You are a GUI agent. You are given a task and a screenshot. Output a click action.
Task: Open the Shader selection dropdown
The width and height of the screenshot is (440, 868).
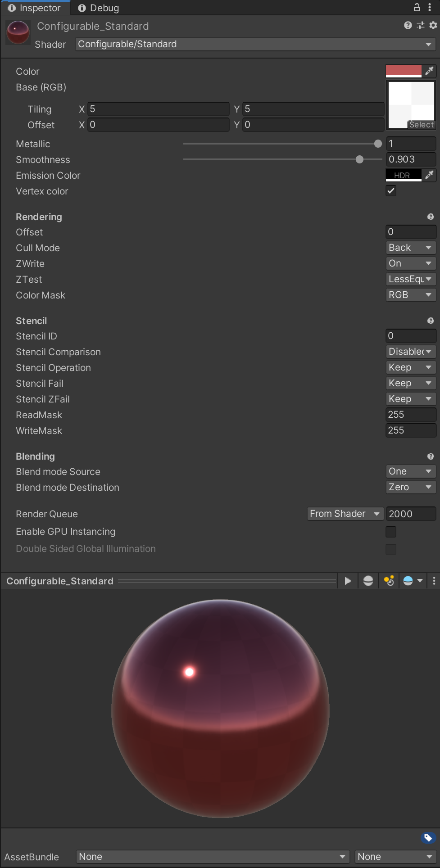click(x=255, y=44)
